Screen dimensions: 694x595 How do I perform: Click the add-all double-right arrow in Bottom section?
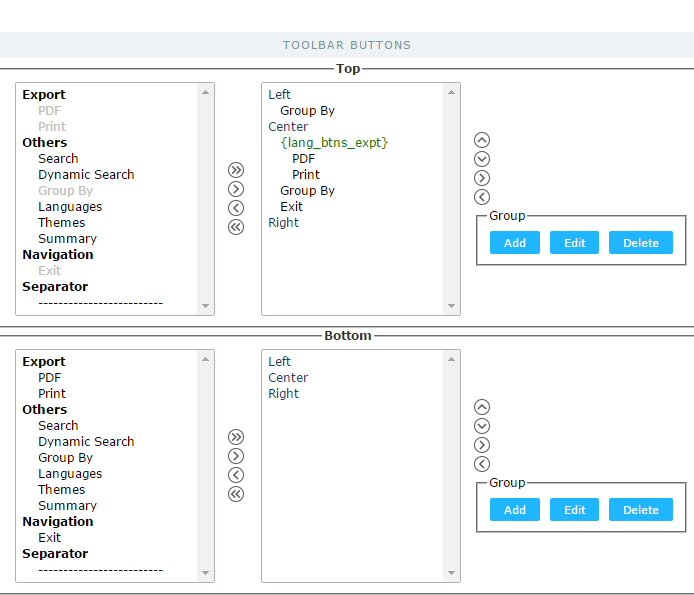pyautogui.click(x=236, y=437)
